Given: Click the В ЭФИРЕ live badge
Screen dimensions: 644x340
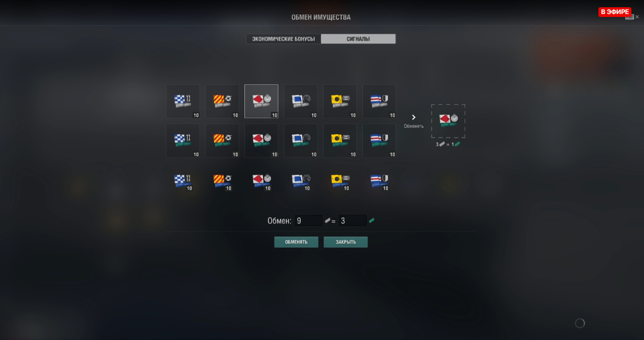Looking at the screenshot, I should (x=614, y=12).
